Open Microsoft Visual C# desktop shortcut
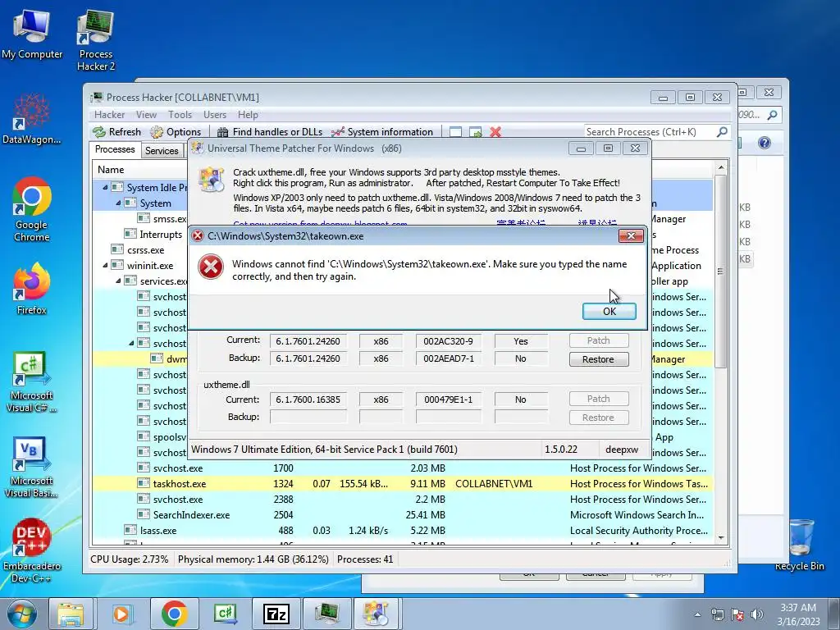840x630 pixels. [32, 382]
